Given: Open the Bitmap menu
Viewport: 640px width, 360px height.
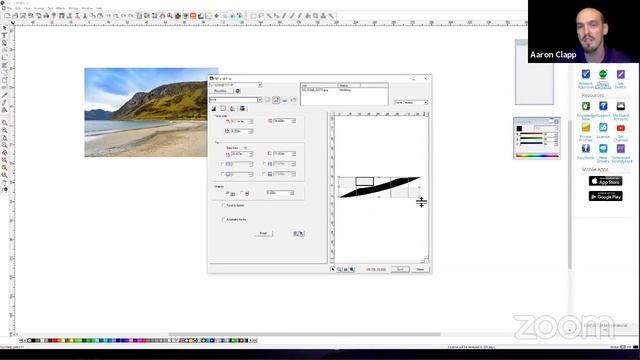Looking at the screenshot, I should [73, 8].
